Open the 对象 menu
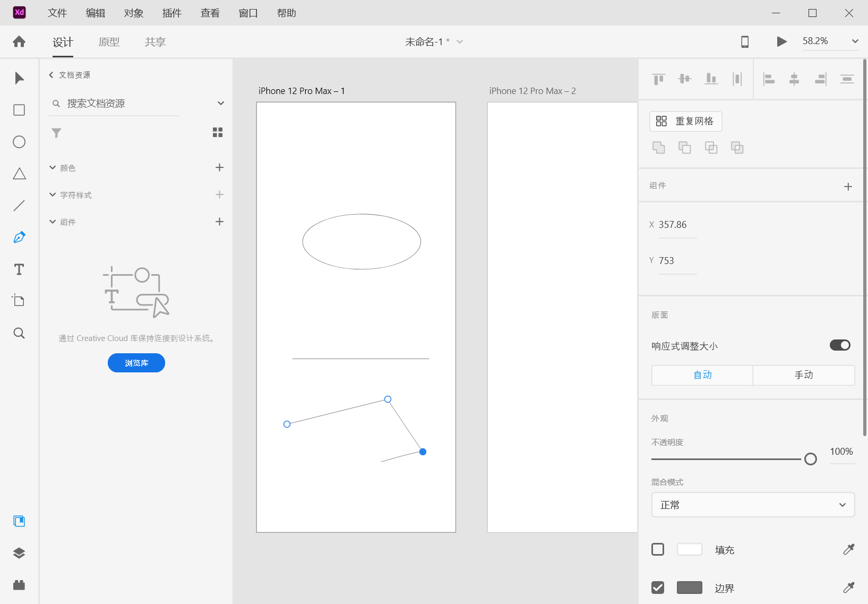This screenshot has width=868, height=604. pos(133,13)
